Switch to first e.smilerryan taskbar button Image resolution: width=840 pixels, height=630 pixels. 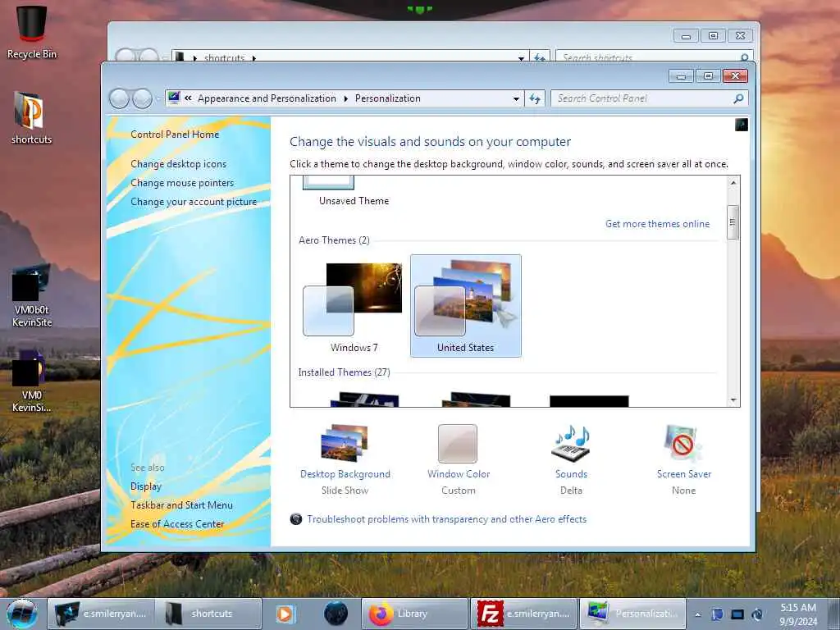coord(101,614)
